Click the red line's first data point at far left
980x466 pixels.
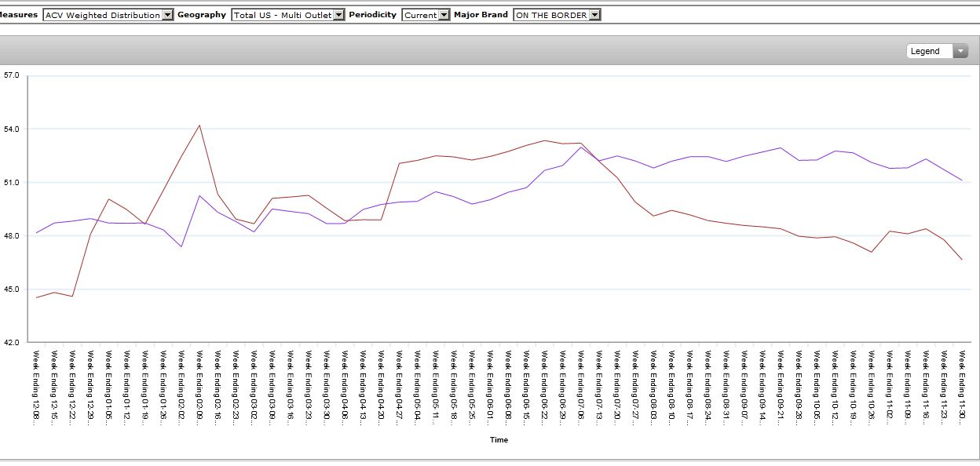click(x=37, y=298)
